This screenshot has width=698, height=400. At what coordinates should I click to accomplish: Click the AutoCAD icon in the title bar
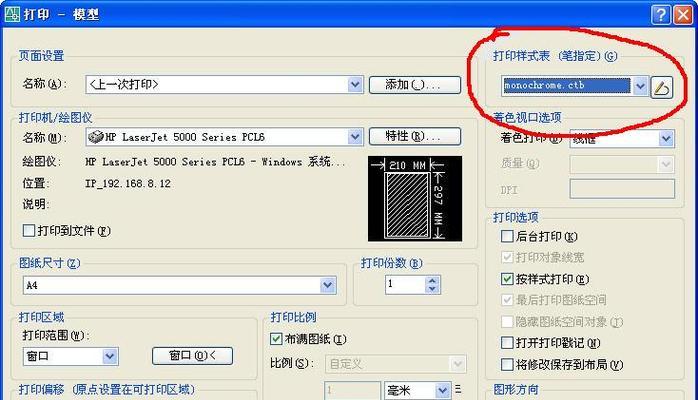tap(12, 14)
